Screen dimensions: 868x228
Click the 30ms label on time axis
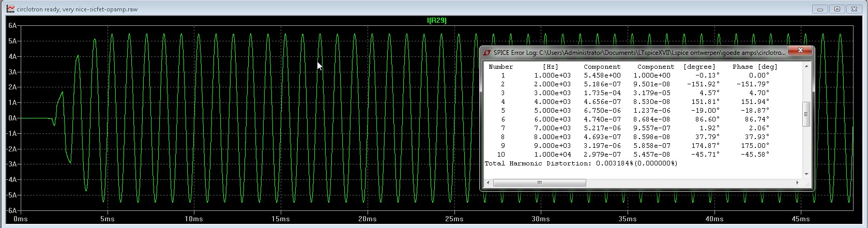click(541, 219)
